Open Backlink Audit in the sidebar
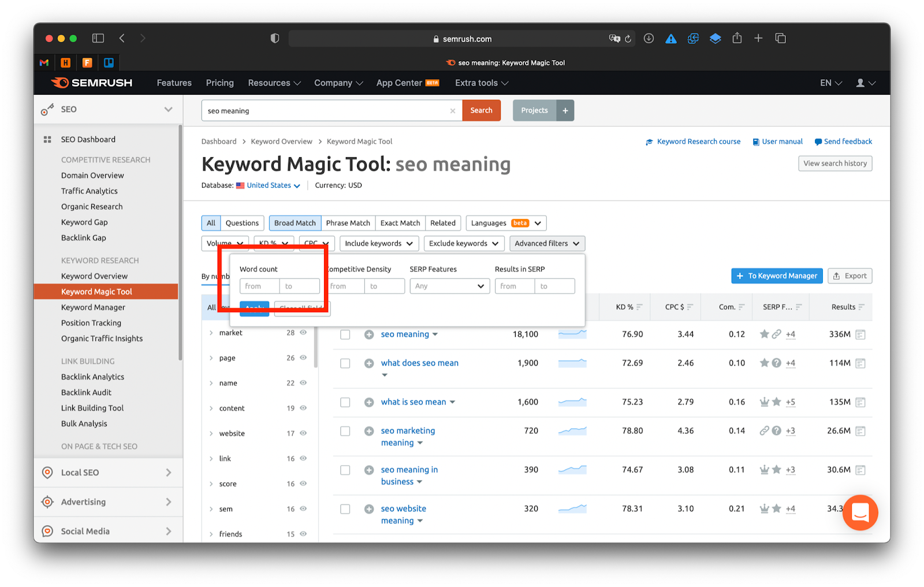Viewport: 924px width, 587px height. 86,392
